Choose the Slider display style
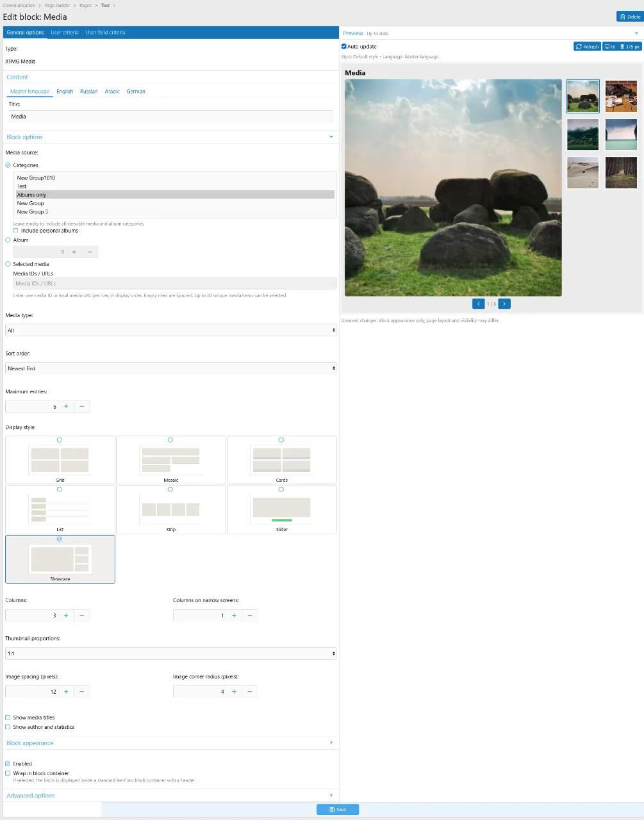The image size is (644, 820). click(x=282, y=509)
